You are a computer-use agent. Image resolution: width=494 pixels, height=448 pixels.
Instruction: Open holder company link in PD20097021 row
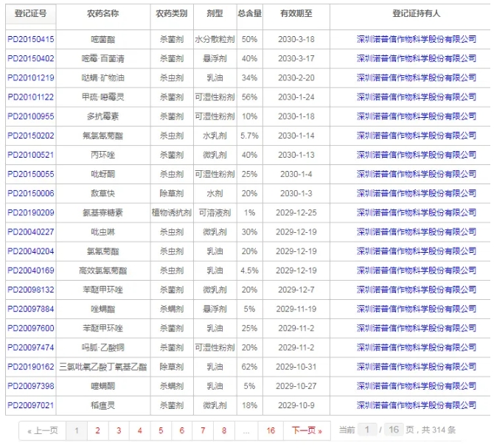(416, 405)
